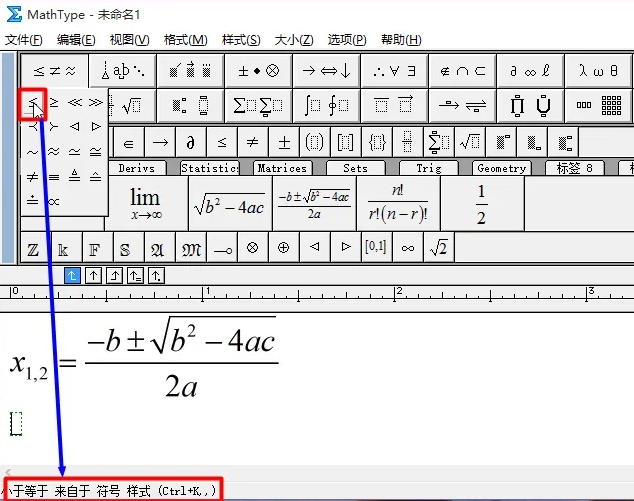Switch to the Trig tab

[x=429, y=168]
